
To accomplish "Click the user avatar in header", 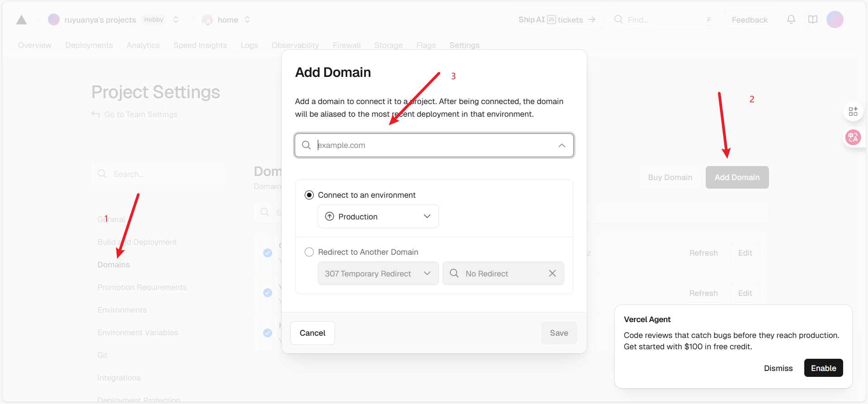I will (835, 19).
